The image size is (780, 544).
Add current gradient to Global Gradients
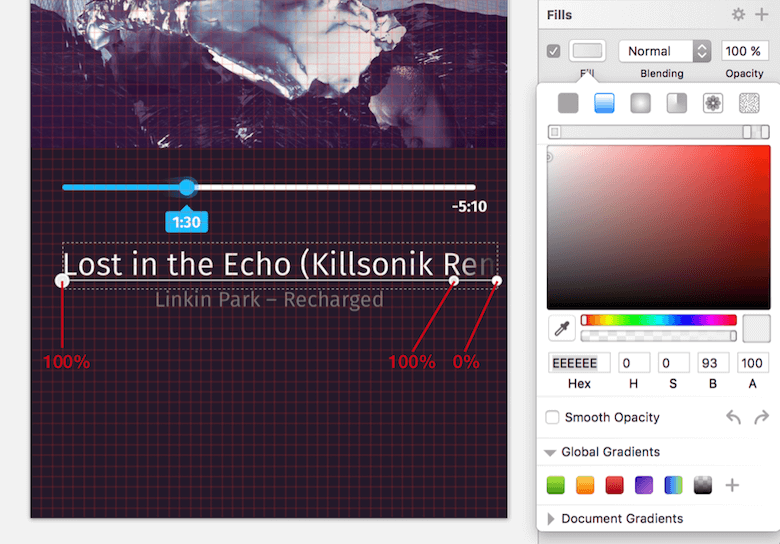[x=732, y=485]
